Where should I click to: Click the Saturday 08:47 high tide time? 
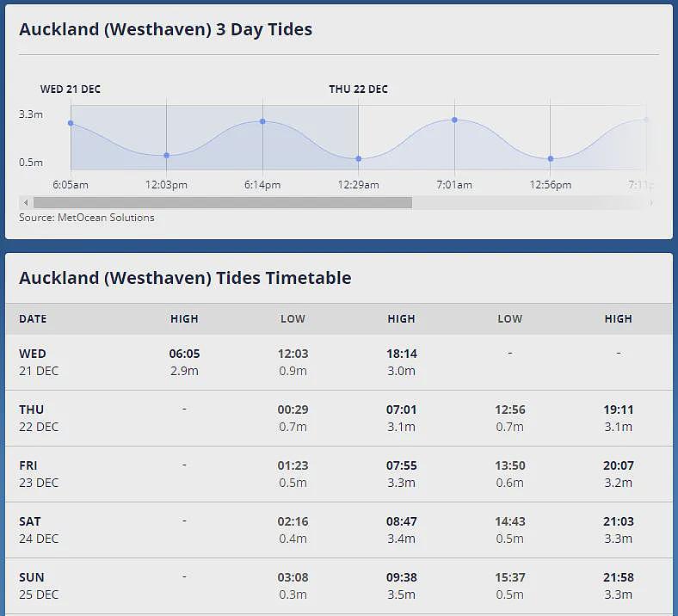pyautogui.click(x=401, y=521)
